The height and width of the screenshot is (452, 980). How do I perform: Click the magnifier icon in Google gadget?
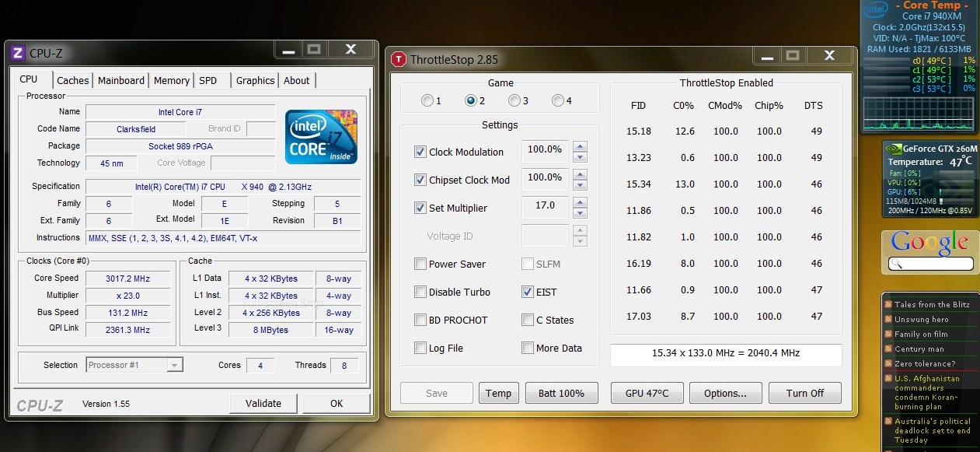[x=895, y=264]
